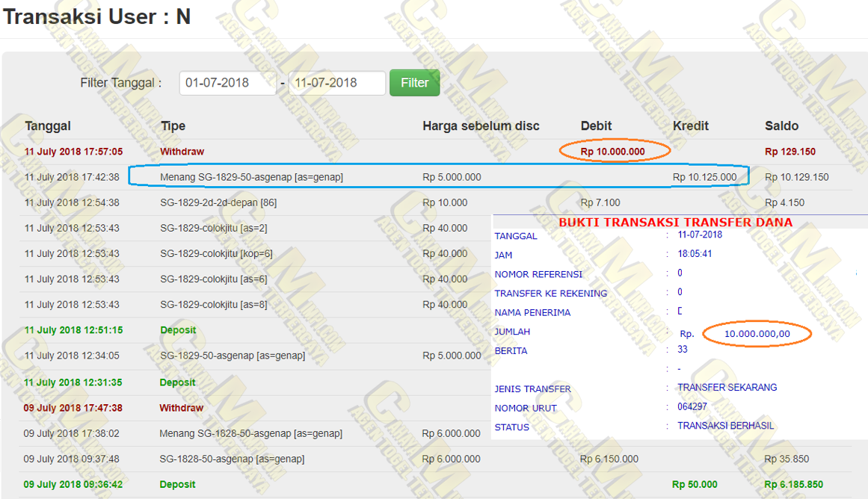Screen dimensions: 868x499
Task: Select the 11 July 12:51:15 Deposit entry
Action: [178, 329]
